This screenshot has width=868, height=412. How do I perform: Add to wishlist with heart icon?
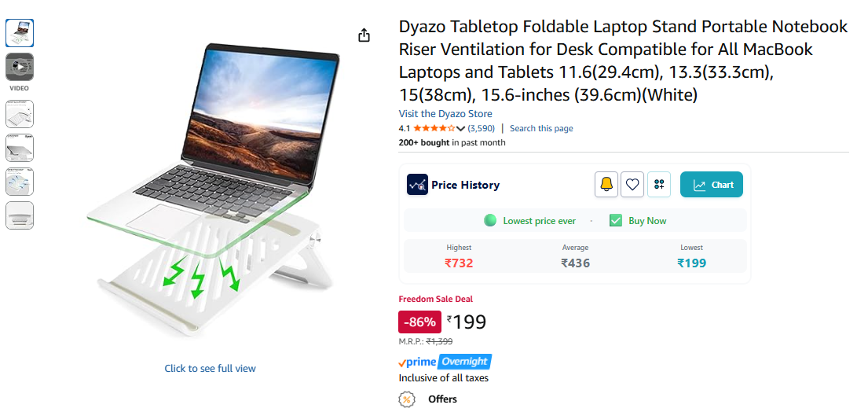click(632, 185)
